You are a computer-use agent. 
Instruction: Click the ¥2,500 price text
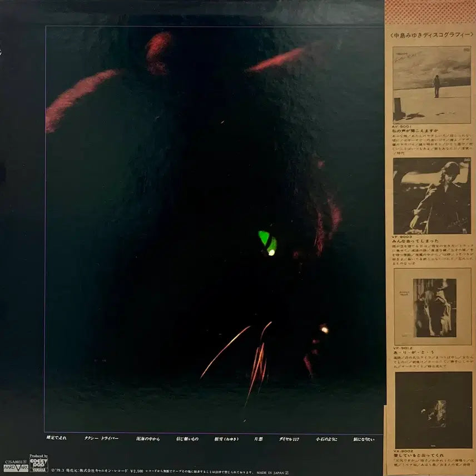tap(137, 471)
